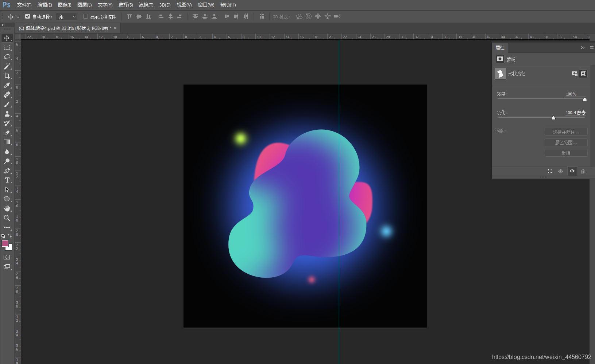Image resolution: width=595 pixels, height=364 pixels.
Task: Enable the 显示变换控件 checkbox
Action: 85,16
